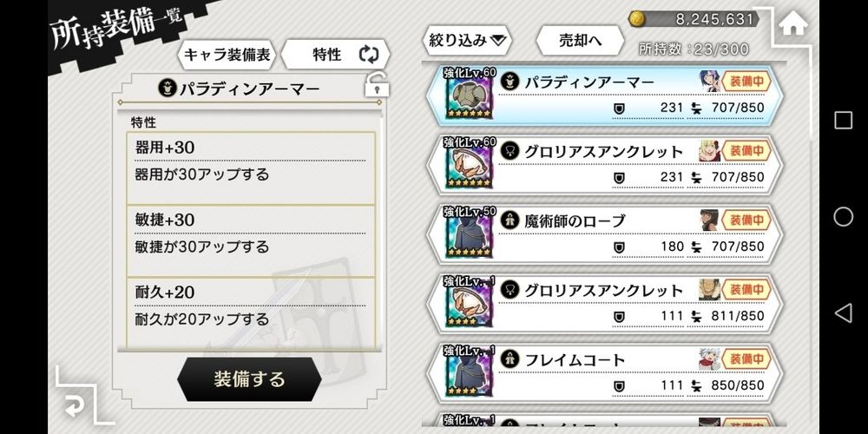Tap the home icon in top corner

tap(793, 24)
